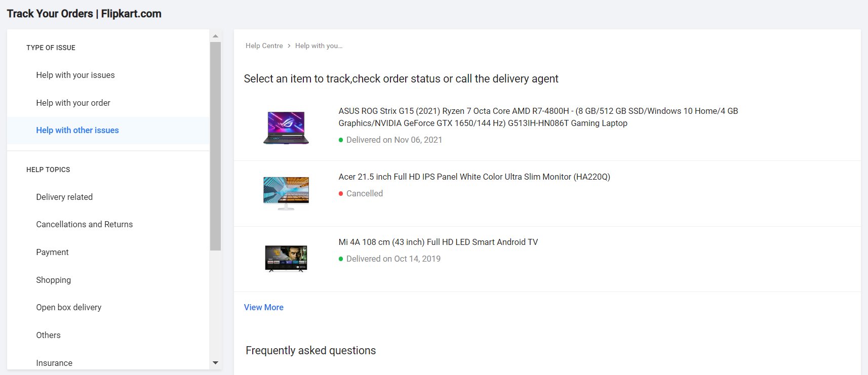Open the Insurance help topic

coord(54,363)
